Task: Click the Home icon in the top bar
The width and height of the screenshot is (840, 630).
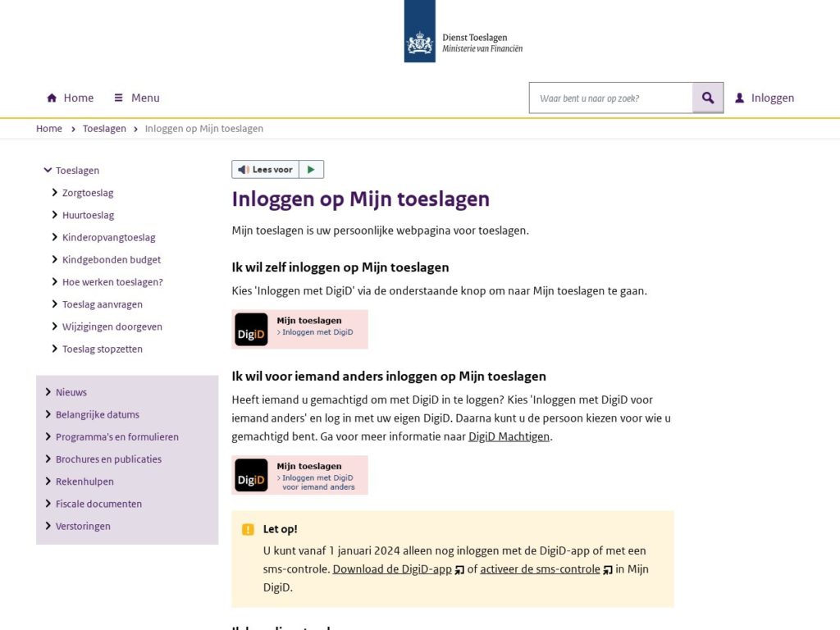Action: pyautogui.click(x=51, y=97)
